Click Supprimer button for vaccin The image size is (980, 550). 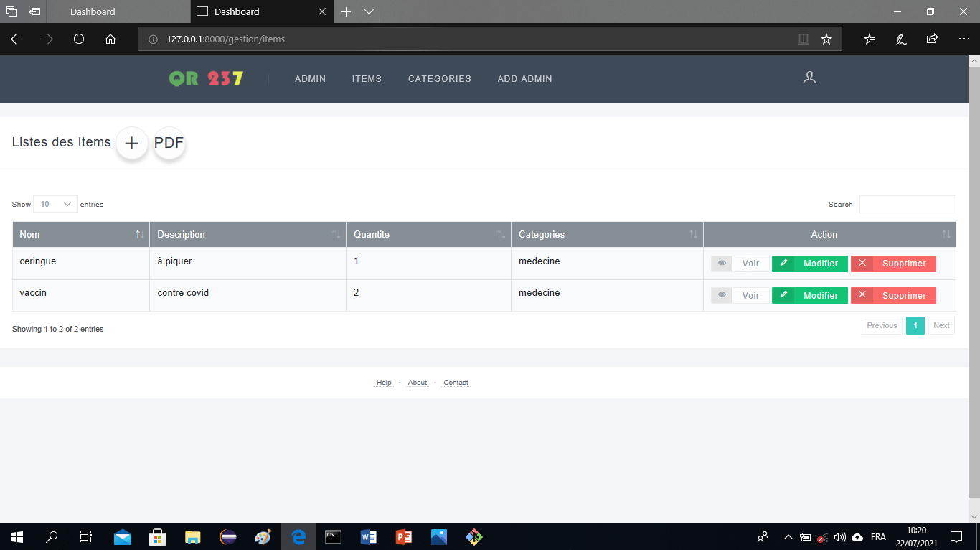(x=893, y=295)
